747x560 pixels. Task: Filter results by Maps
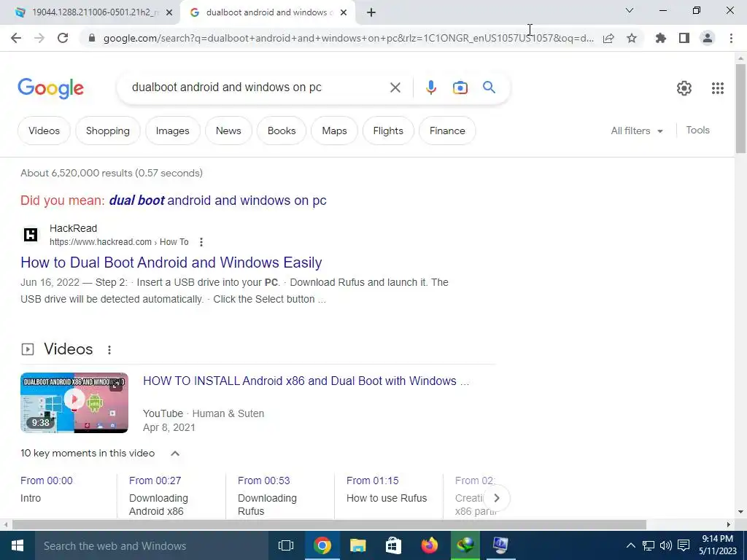click(x=334, y=131)
